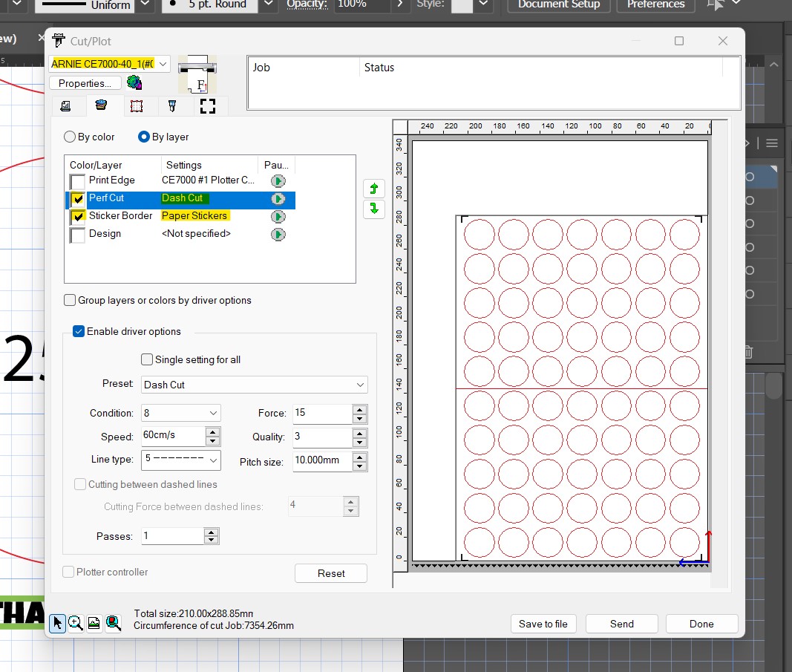792x672 pixels.
Task: Click the show artwork preview tool icon
Action: [94, 623]
